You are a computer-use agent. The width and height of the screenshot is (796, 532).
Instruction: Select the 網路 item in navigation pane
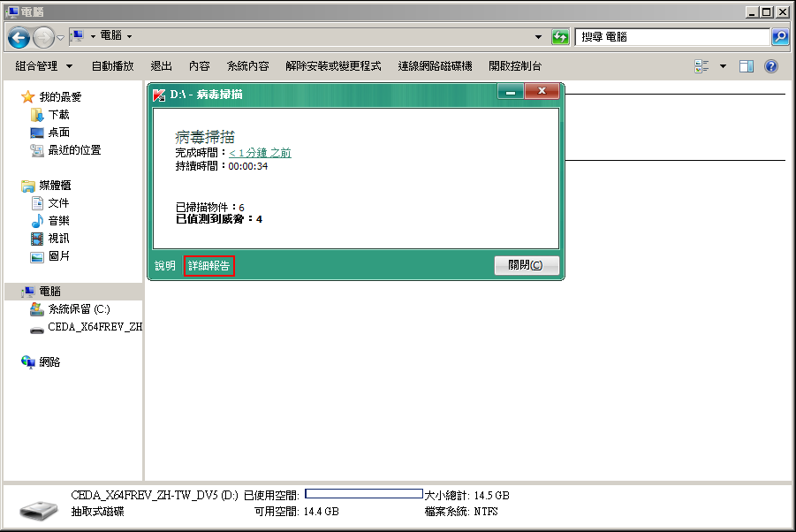coord(49,362)
